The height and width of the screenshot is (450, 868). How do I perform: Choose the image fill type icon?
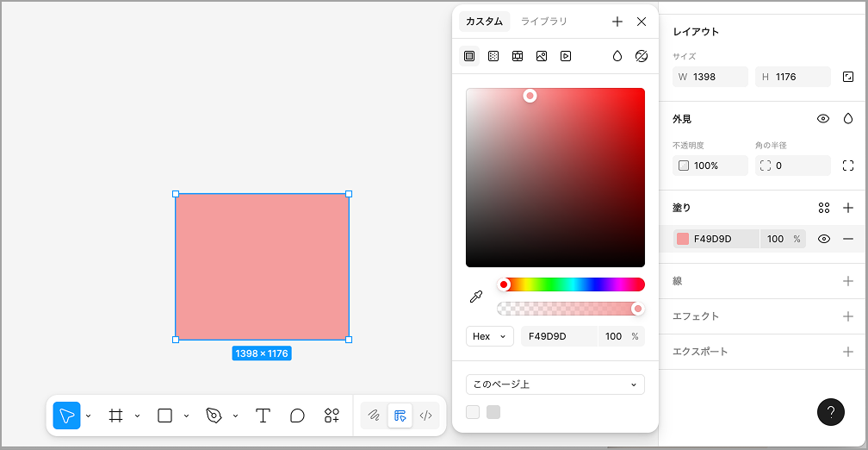click(x=542, y=56)
